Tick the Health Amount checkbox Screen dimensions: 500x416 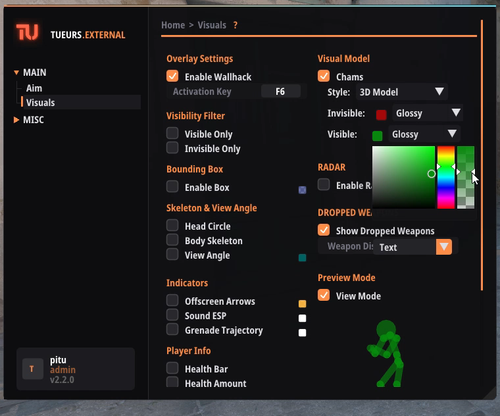coord(172,382)
